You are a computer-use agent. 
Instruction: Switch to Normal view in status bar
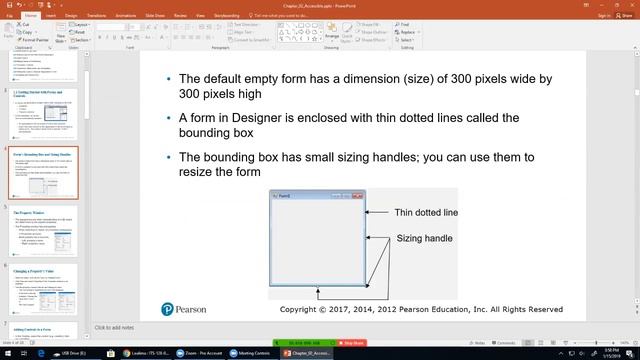tap(528, 343)
